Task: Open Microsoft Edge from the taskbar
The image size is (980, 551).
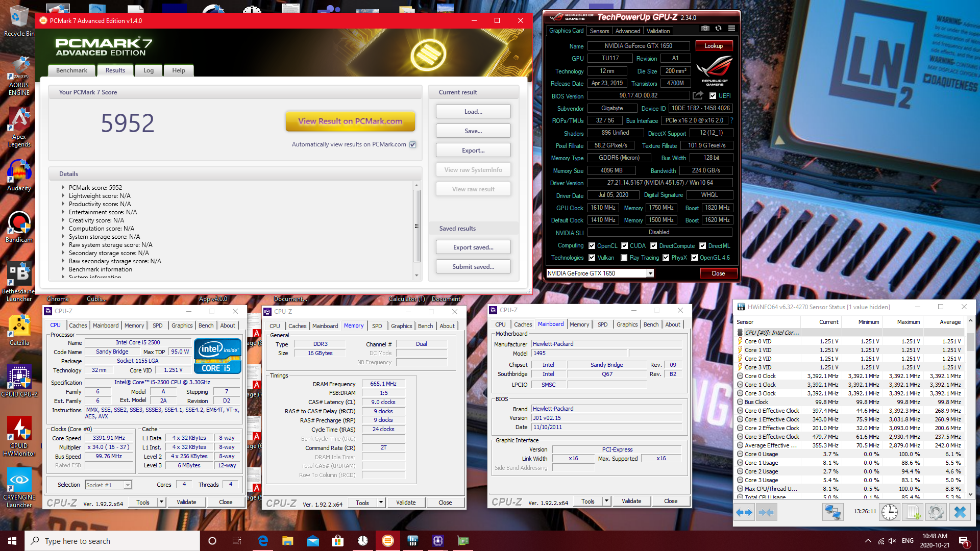Action: point(263,541)
